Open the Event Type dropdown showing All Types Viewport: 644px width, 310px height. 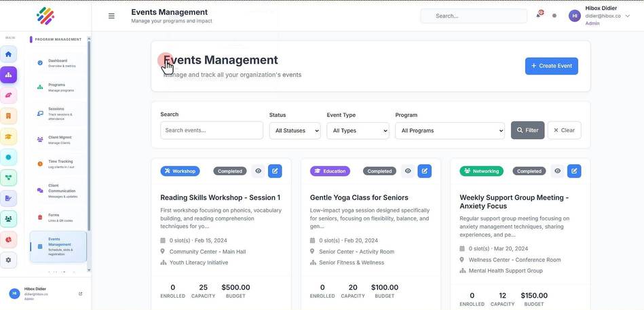358,130
